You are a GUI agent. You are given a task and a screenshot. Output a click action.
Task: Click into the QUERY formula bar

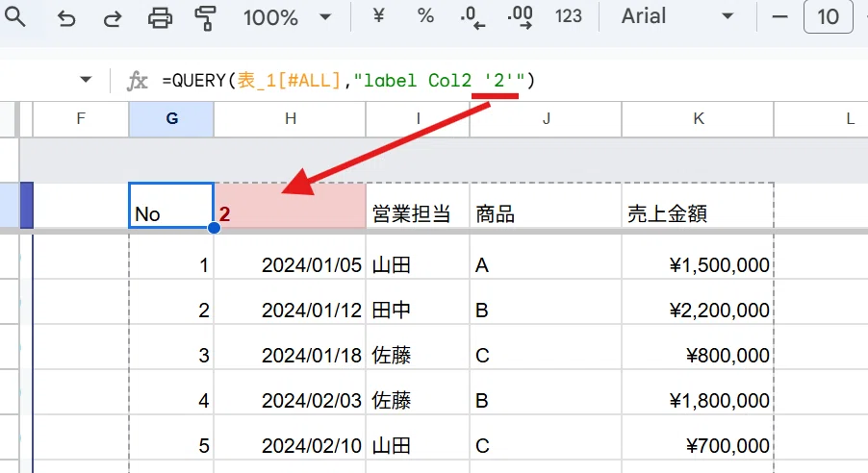(348, 81)
